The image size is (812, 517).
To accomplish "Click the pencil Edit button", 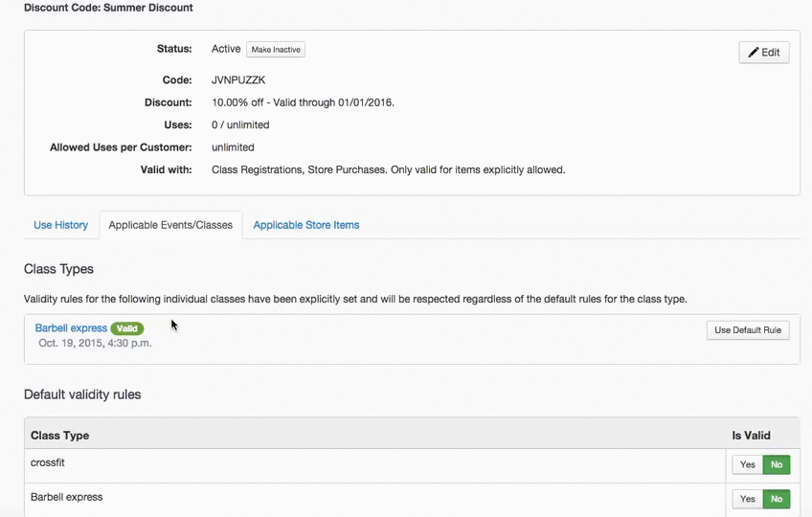I will coord(763,53).
